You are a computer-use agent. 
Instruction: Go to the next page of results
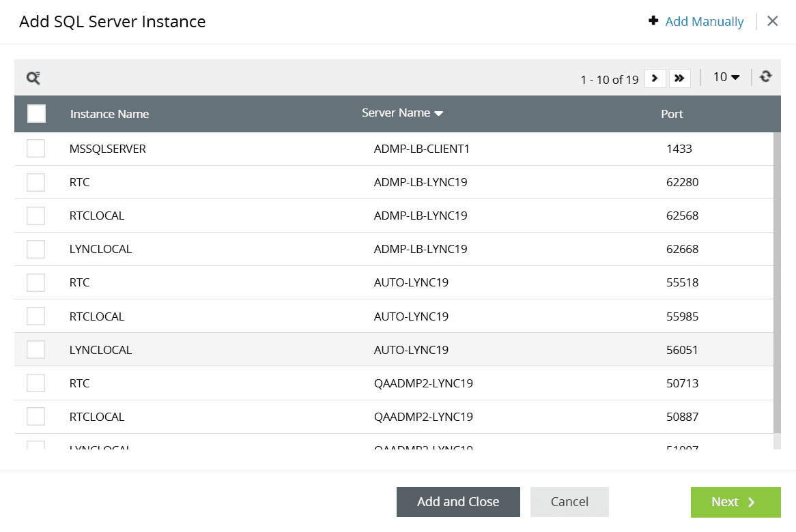[x=655, y=78]
